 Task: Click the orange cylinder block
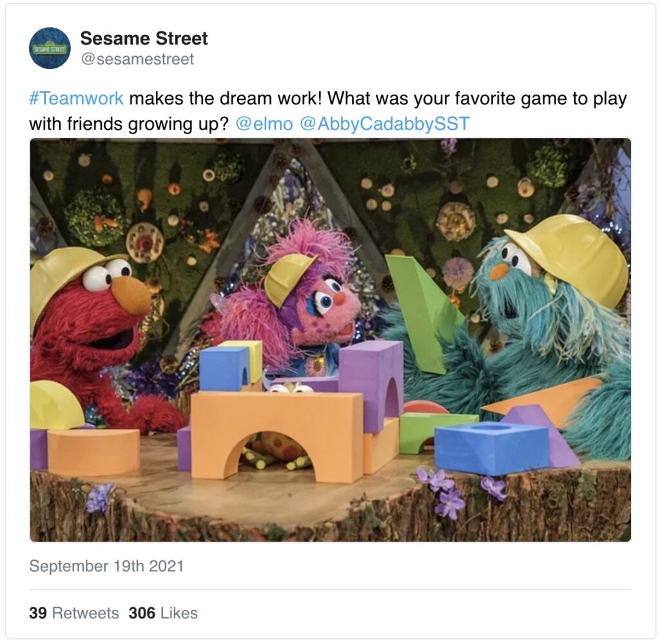[93, 452]
